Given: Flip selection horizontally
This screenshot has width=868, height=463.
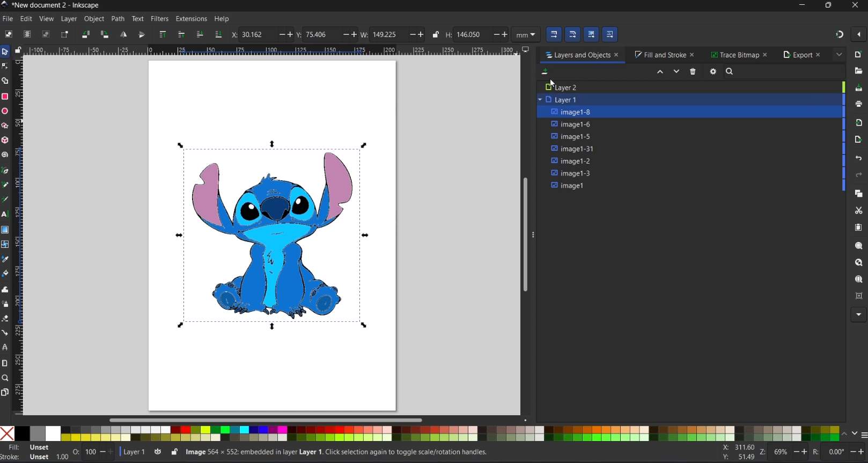Looking at the screenshot, I should 123,34.
